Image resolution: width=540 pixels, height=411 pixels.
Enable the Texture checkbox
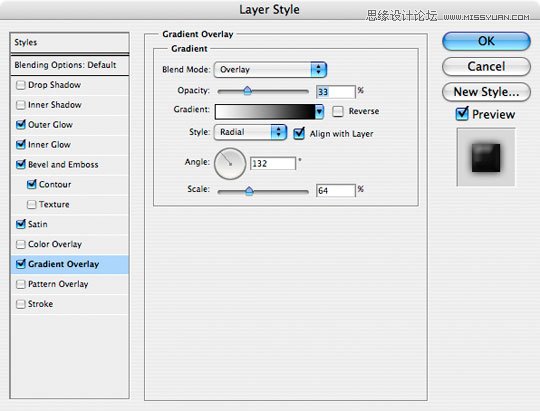pyautogui.click(x=31, y=205)
